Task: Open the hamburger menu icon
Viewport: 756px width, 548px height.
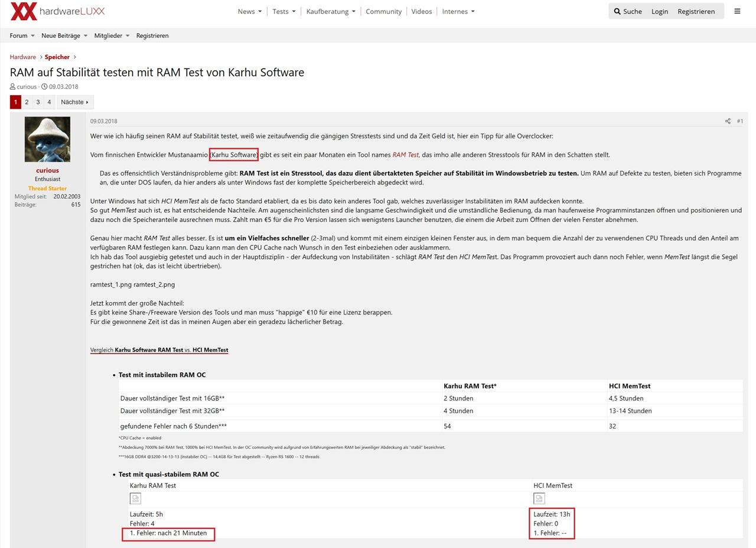Action: tap(737, 11)
